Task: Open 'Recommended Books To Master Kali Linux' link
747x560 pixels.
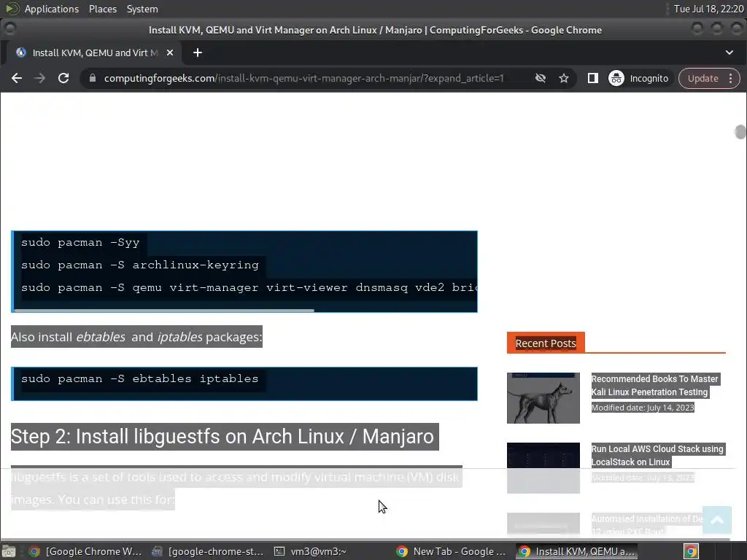Action: [x=654, y=385]
